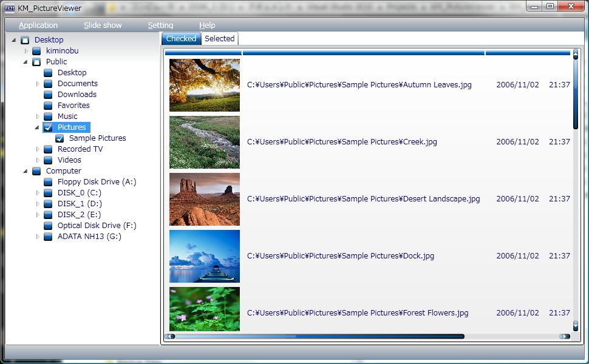Open the Setting menu

coord(160,25)
